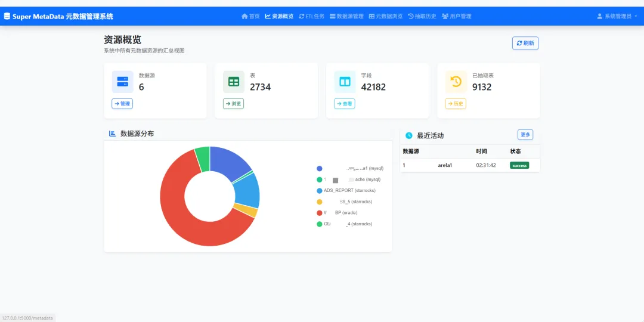This screenshot has width=644, height=322.
Task: Click the green table icon in 表 card
Action: [234, 82]
